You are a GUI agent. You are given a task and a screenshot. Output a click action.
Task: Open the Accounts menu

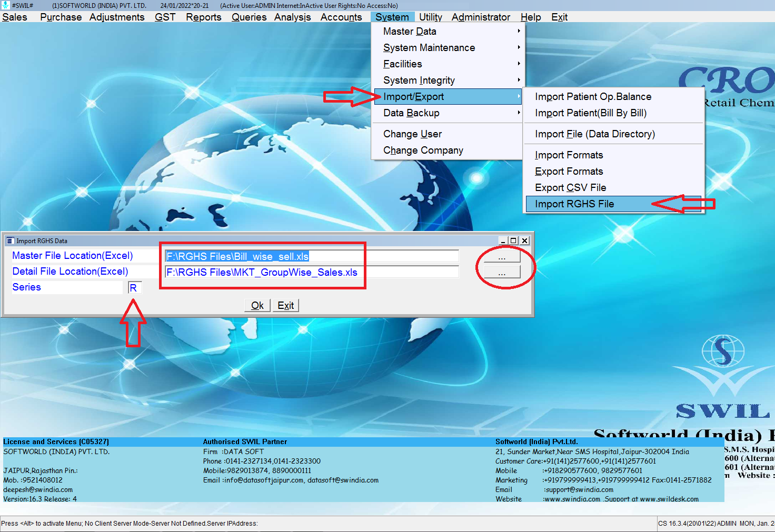[341, 17]
